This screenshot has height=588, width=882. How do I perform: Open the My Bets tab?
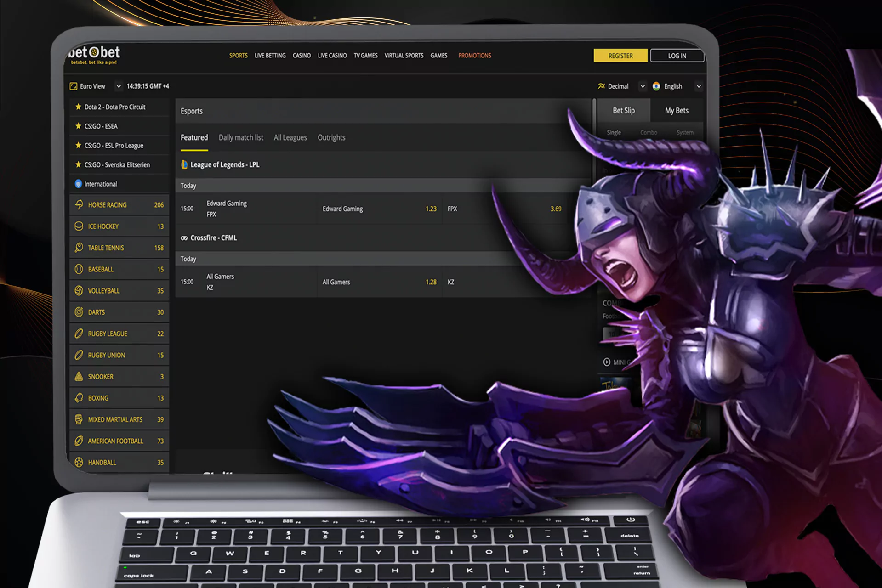pyautogui.click(x=677, y=111)
